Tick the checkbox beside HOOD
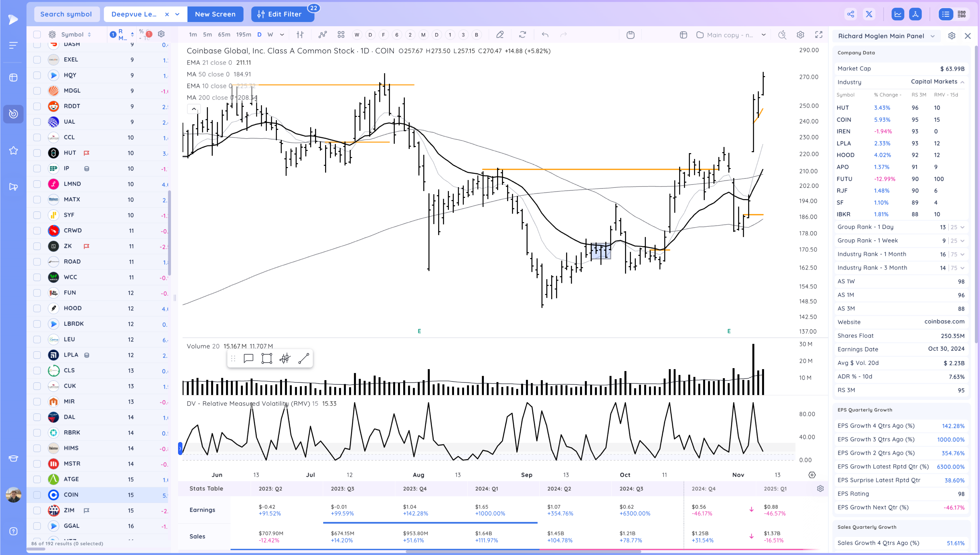980x555 pixels. tap(37, 308)
